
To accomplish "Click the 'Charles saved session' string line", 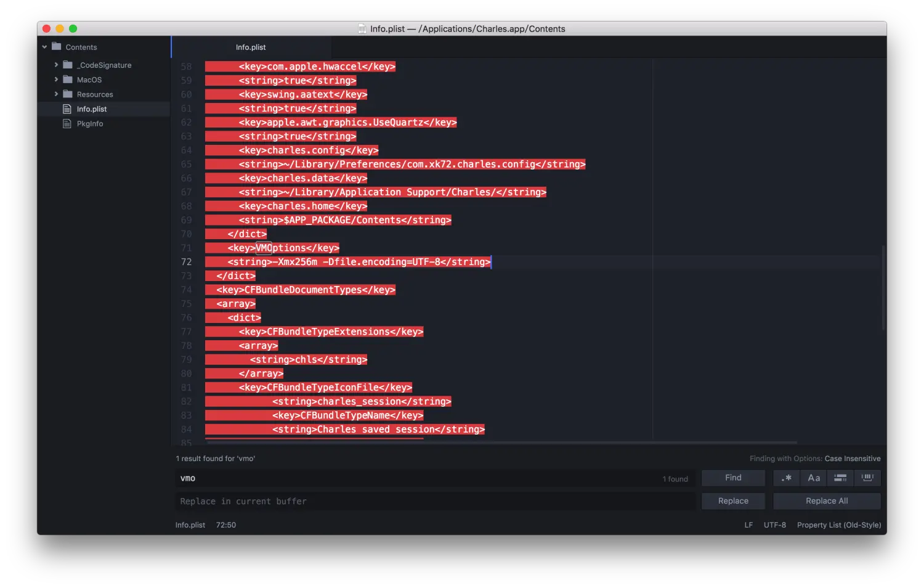I will point(378,430).
